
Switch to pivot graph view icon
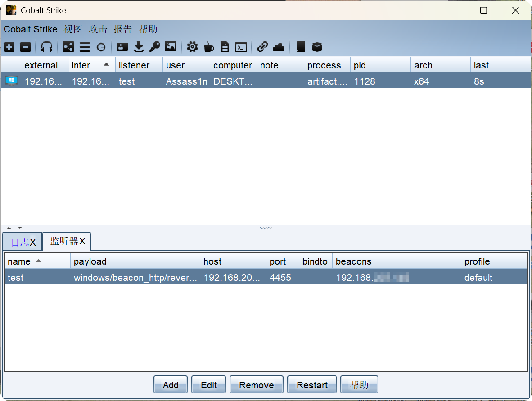coord(68,47)
